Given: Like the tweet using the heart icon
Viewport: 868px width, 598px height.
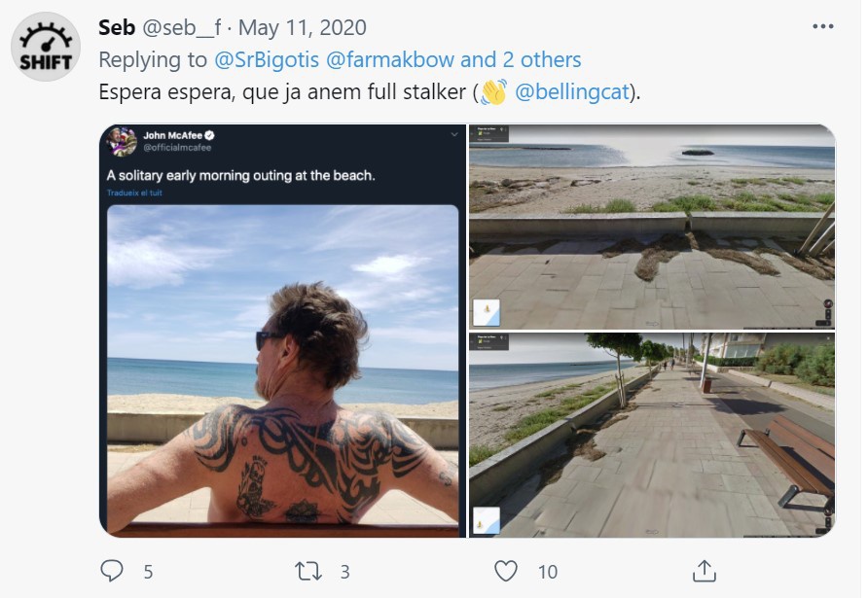Looking at the screenshot, I should [503, 573].
